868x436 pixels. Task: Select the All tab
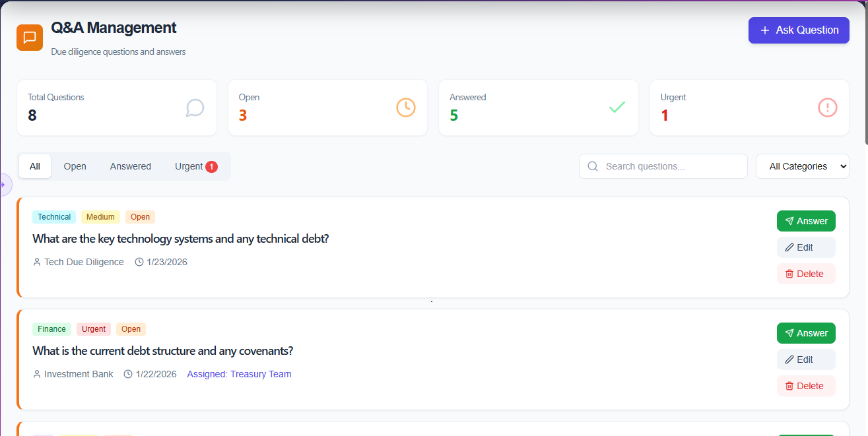(x=35, y=166)
